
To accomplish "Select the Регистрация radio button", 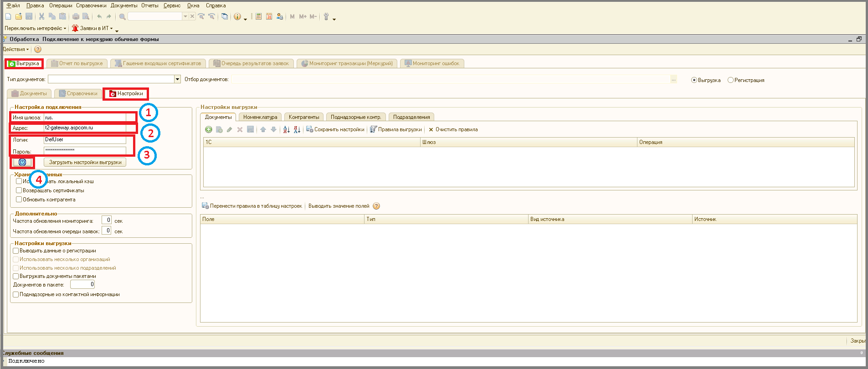I will pos(730,80).
